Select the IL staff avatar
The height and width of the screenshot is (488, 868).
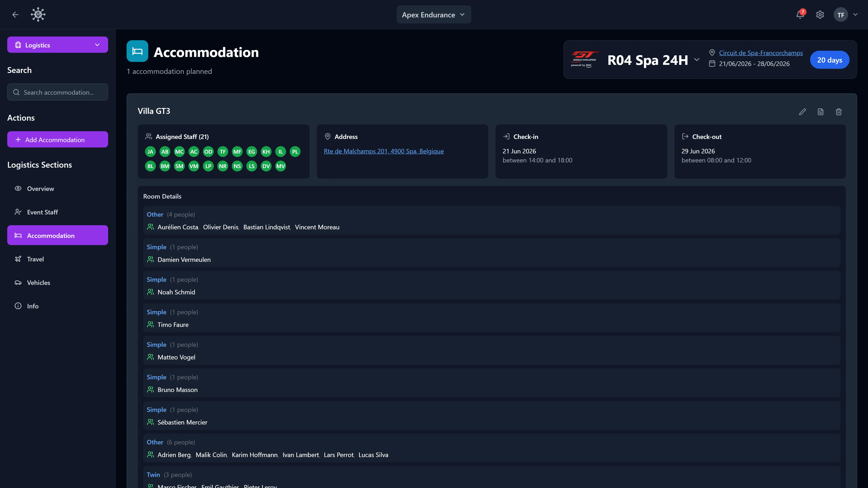281,152
